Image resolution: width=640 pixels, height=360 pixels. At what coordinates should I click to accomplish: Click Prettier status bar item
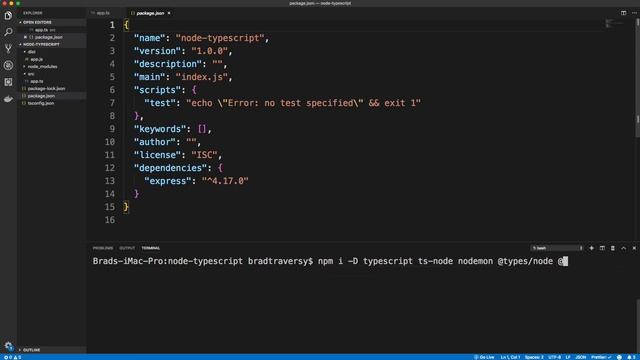tap(601, 357)
